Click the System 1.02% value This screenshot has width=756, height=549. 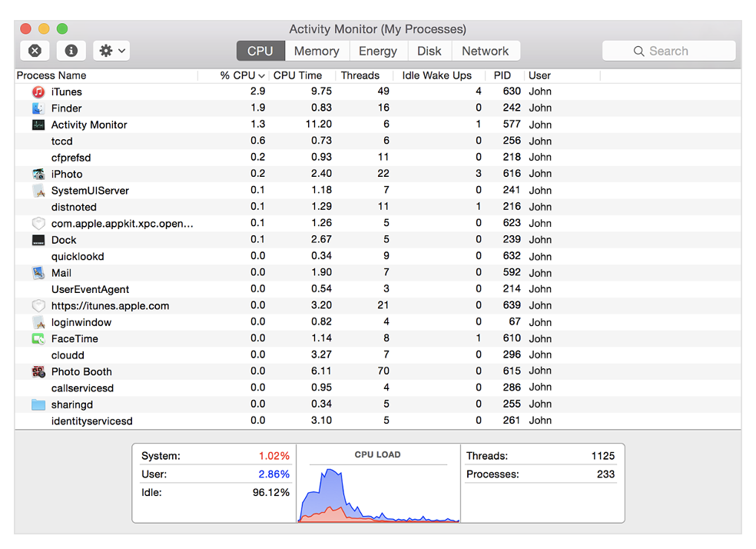point(274,456)
